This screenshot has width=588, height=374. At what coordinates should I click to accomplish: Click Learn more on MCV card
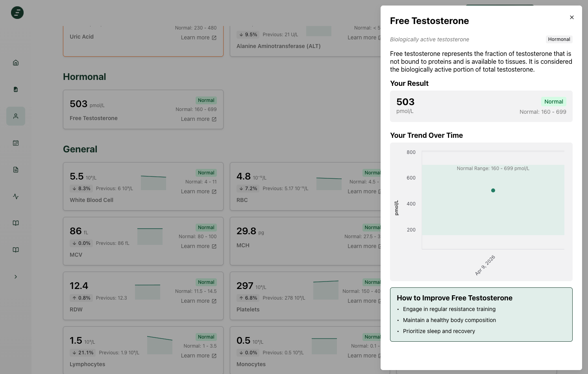click(x=199, y=246)
